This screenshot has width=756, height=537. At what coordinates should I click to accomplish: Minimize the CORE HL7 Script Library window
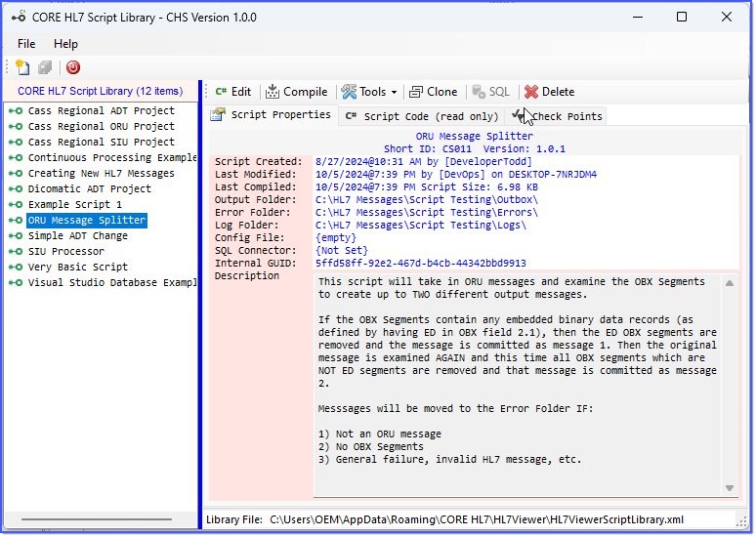[638, 18]
